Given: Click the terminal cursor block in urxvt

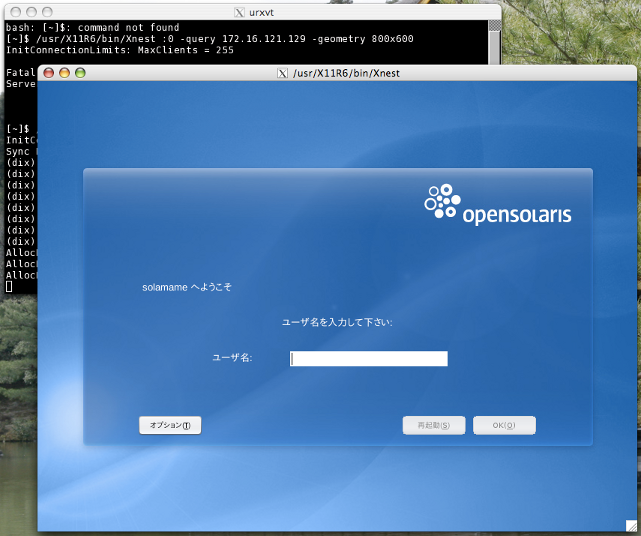Looking at the screenshot, I should (x=9, y=287).
